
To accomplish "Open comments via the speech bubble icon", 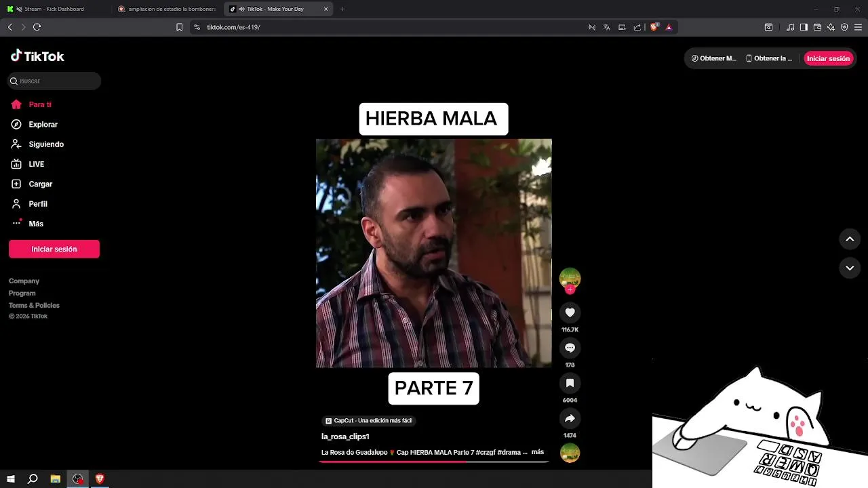I will [x=570, y=348].
